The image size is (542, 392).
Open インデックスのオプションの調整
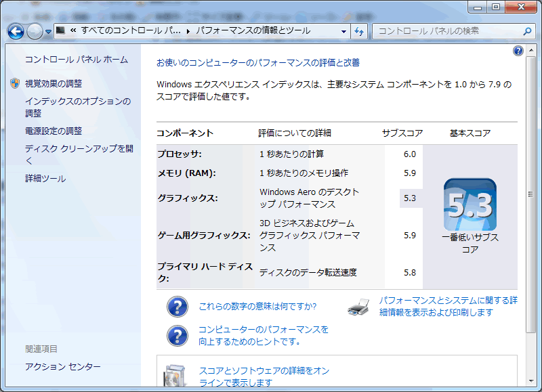point(78,107)
